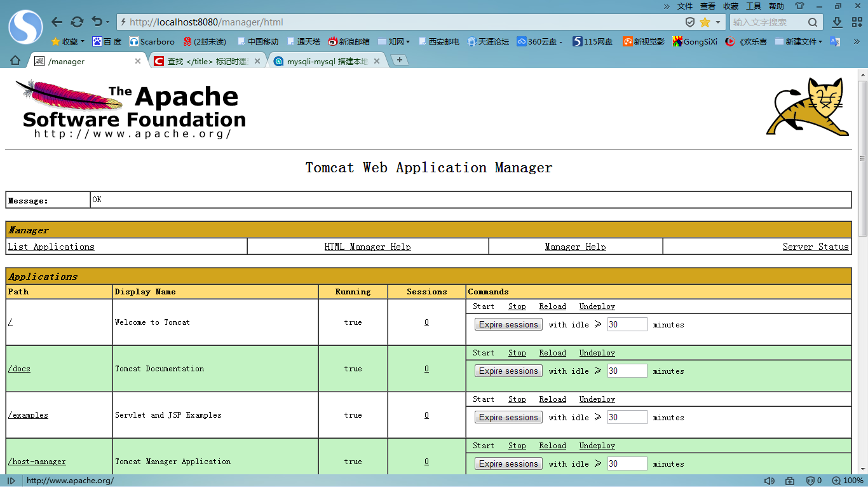Close the /manager tab

[138, 61]
